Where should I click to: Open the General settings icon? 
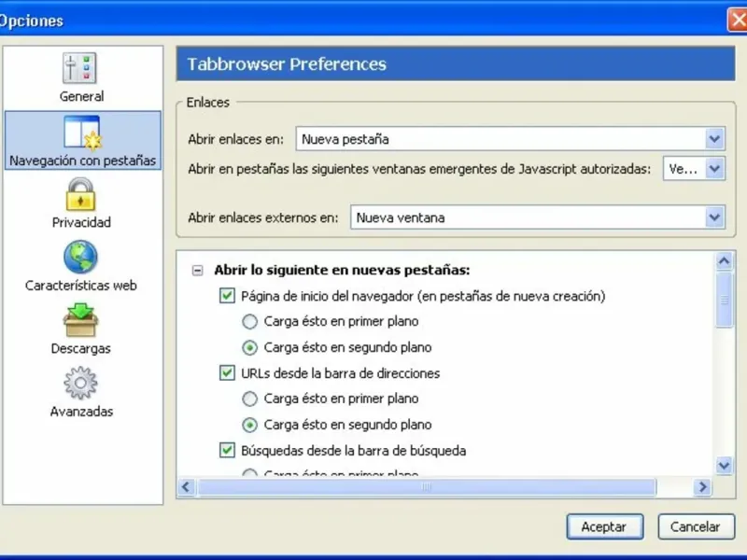coord(81,68)
